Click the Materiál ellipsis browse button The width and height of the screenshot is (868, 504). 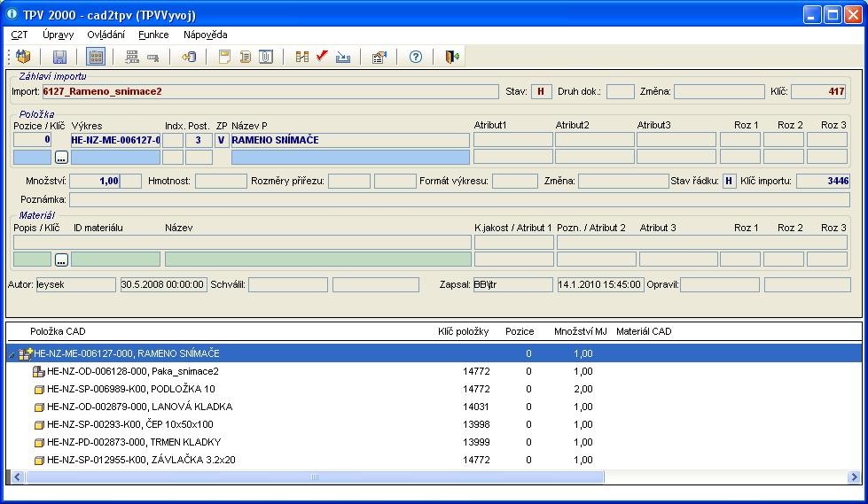click(x=61, y=259)
